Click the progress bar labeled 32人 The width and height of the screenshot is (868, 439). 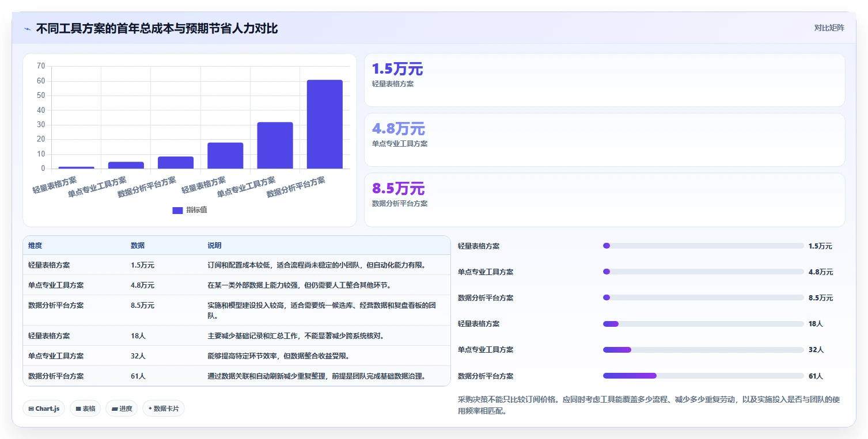(703, 350)
